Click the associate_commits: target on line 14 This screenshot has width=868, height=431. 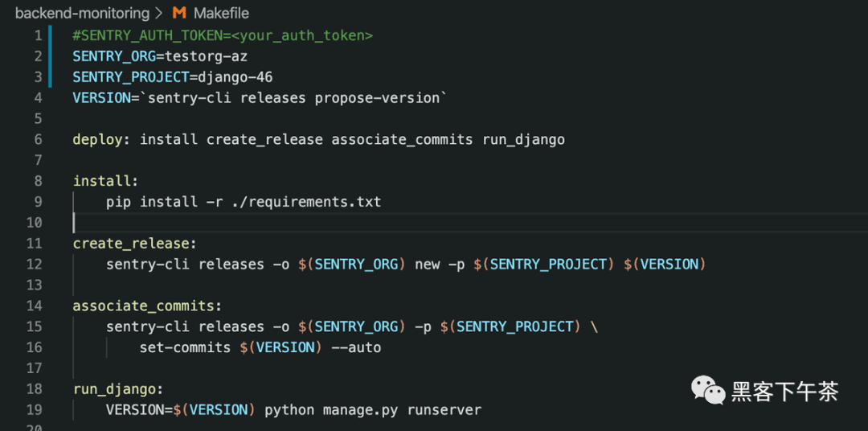tap(147, 306)
